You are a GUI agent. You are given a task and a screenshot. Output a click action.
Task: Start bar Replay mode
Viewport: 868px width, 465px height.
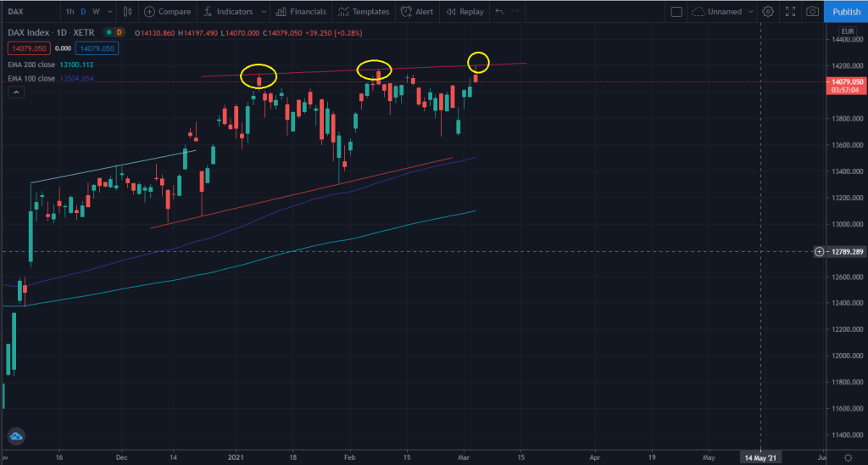[x=465, y=12]
